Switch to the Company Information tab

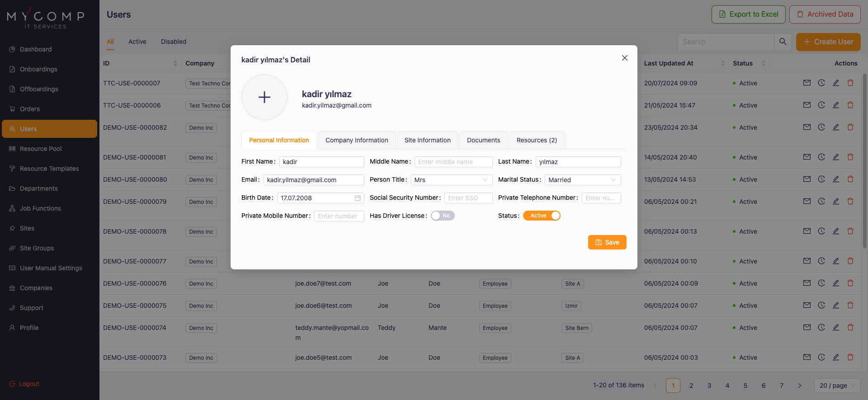(x=357, y=140)
